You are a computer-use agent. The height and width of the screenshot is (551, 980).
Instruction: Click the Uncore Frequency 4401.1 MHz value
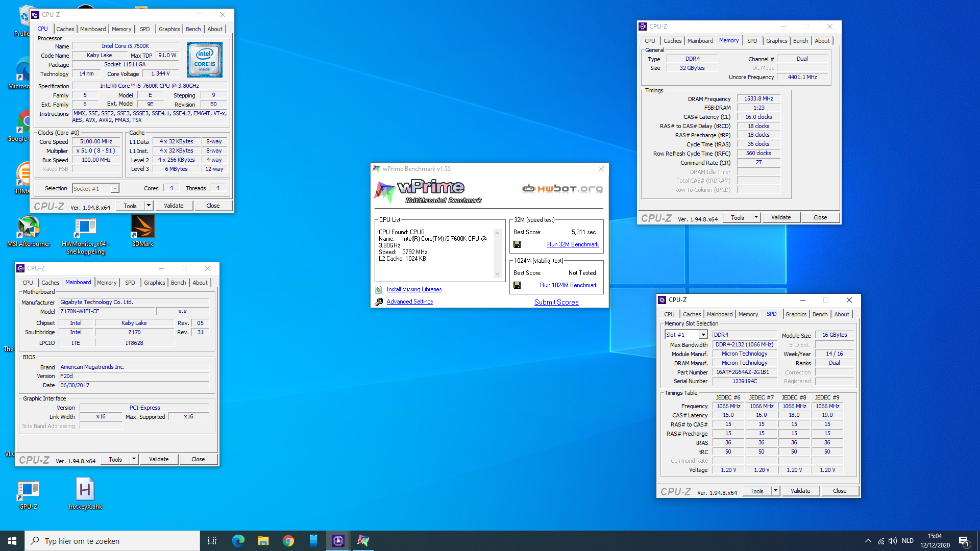(802, 77)
